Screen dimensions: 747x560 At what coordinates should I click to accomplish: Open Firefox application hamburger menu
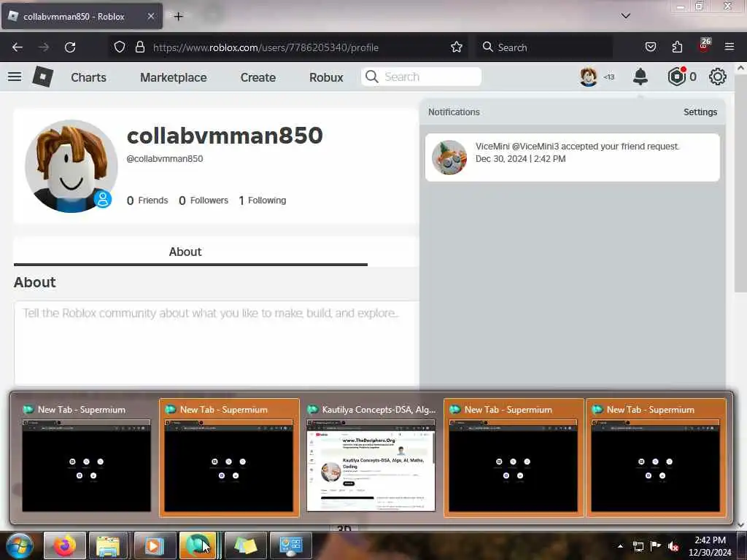(x=729, y=47)
